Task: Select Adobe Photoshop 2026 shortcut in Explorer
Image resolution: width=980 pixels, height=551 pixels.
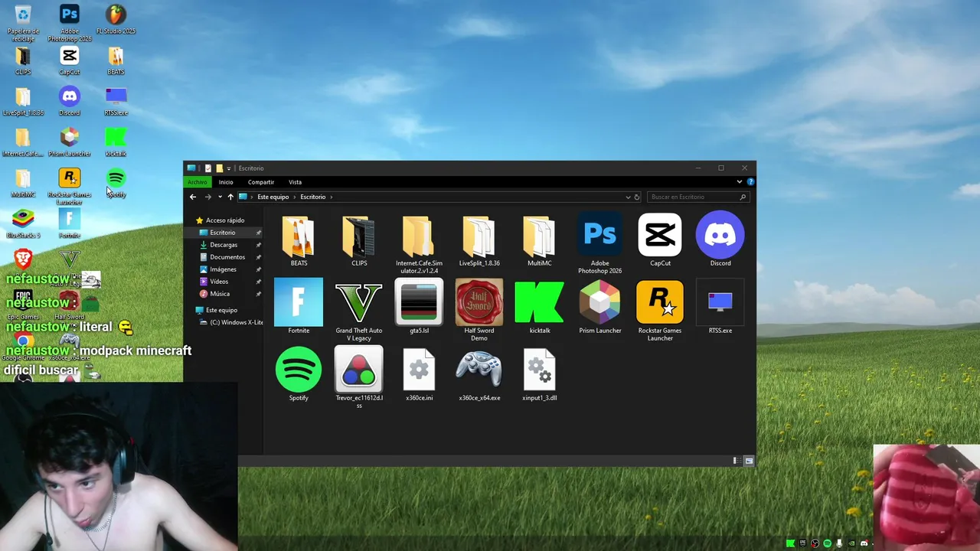Action: tap(599, 244)
